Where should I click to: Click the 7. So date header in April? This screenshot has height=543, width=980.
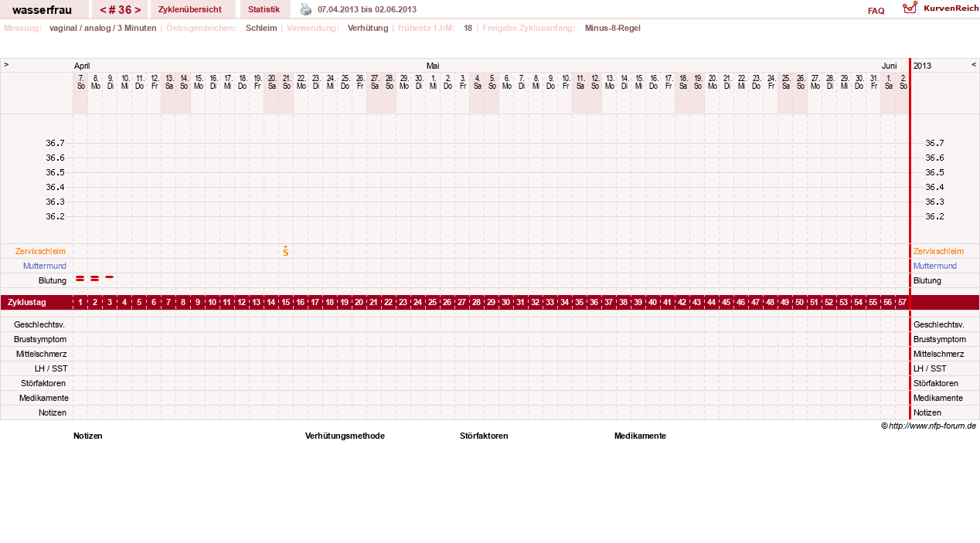81,81
